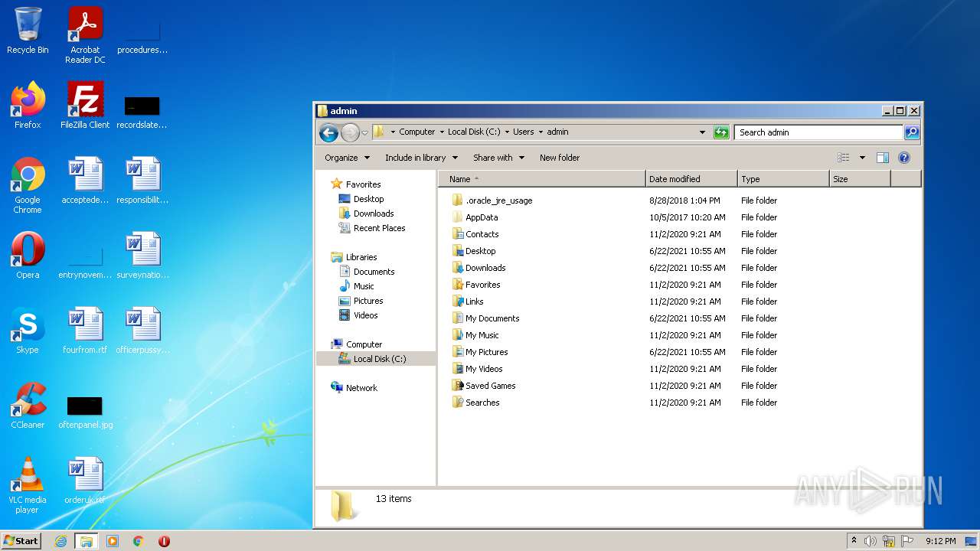Screen dimensions: 980x551
Task: Click the refresh button beside address bar
Action: coord(721,132)
